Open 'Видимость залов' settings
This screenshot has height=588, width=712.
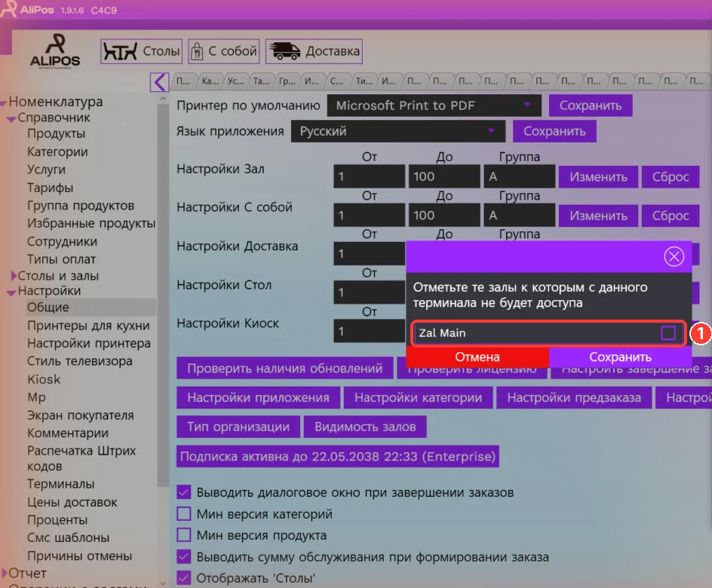coord(365,427)
